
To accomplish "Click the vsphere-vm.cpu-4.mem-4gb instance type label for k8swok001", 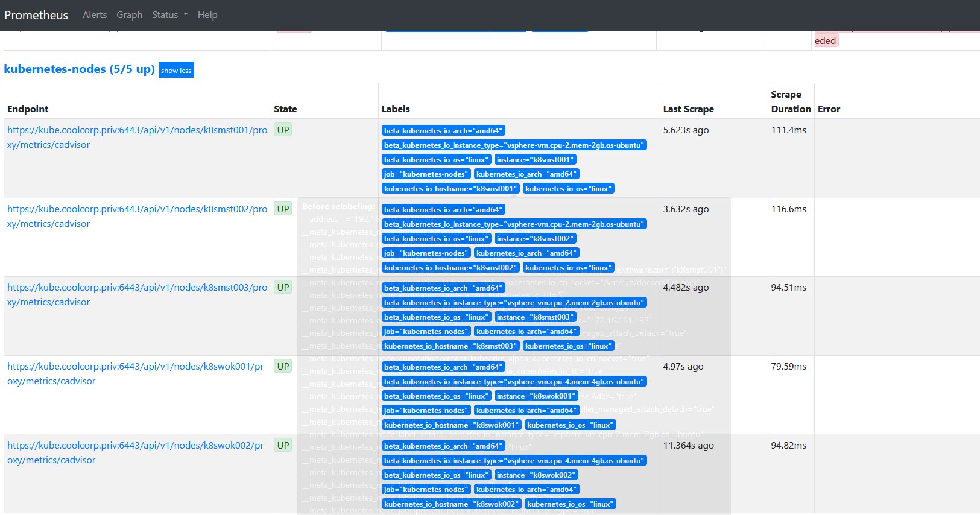I will pos(514,382).
